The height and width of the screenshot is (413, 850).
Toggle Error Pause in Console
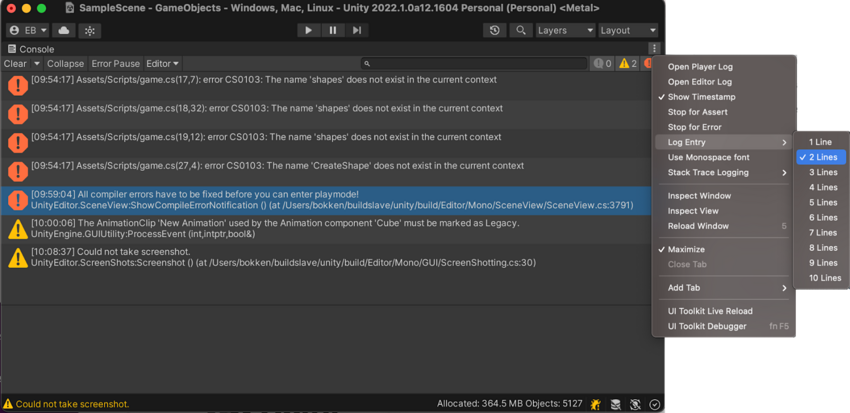(x=116, y=64)
